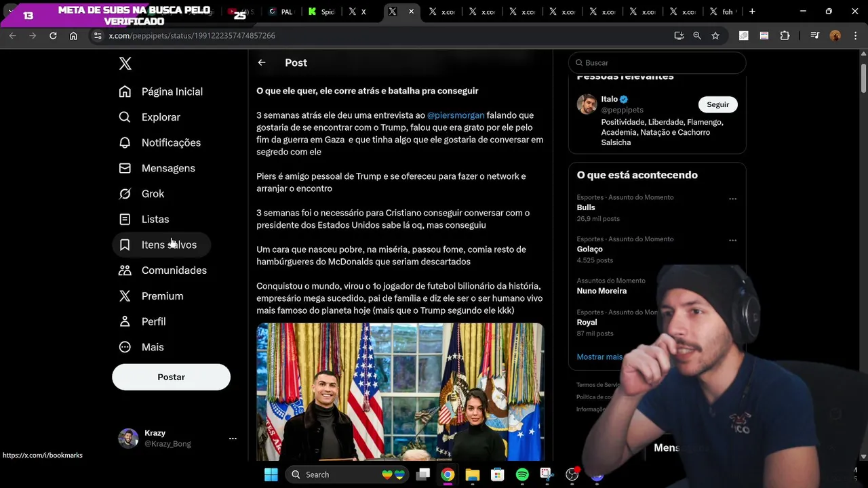Open the Italo profile name link

(609, 99)
